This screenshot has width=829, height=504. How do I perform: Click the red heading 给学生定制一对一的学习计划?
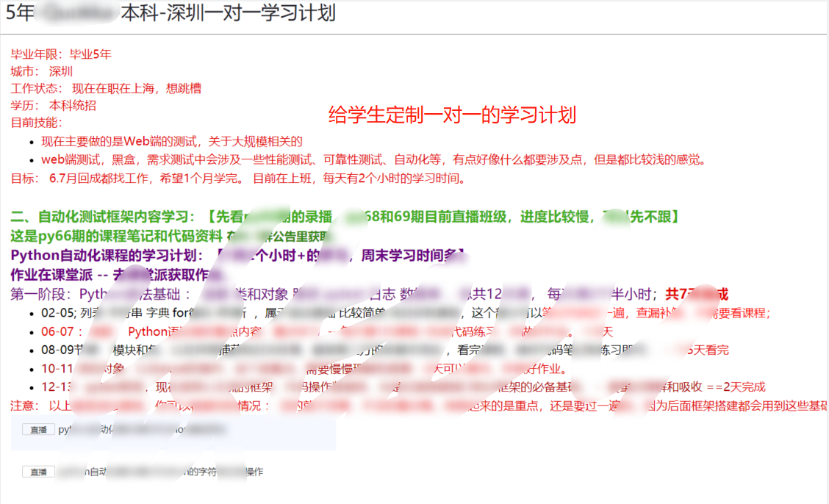[x=452, y=115]
